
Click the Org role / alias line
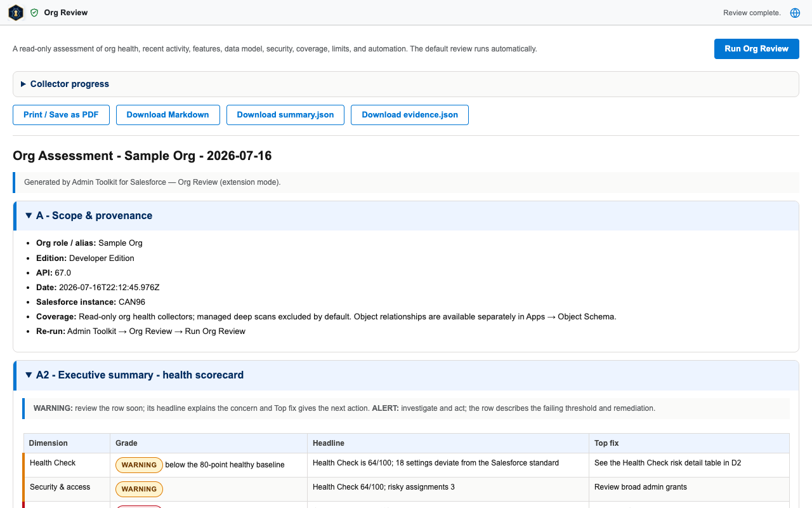89,243
